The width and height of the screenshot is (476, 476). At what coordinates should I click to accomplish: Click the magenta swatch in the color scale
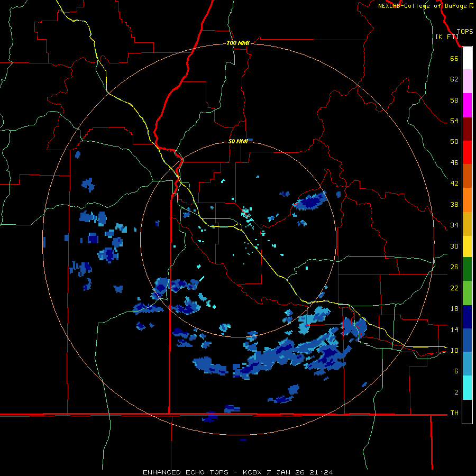coord(467,105)
